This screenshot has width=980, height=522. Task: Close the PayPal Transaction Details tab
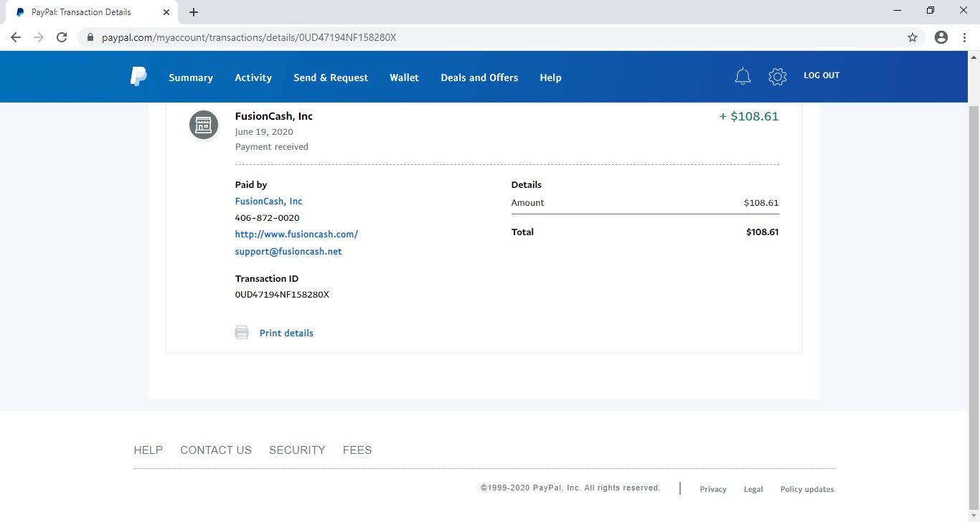coord(166,12)
